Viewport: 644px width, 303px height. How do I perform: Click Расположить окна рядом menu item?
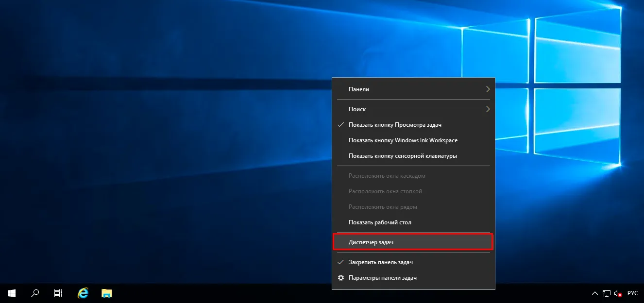coord(382,207)
